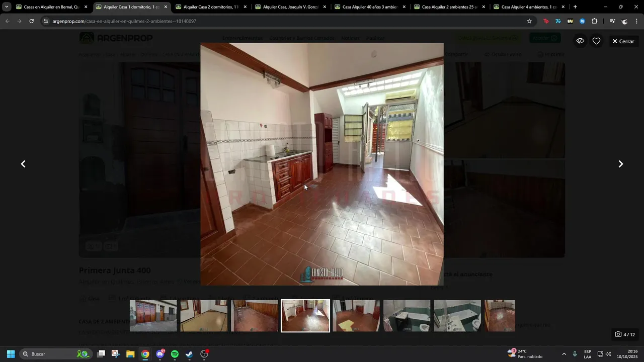Click the main kitchen photo in the gallery

point(322,164)
